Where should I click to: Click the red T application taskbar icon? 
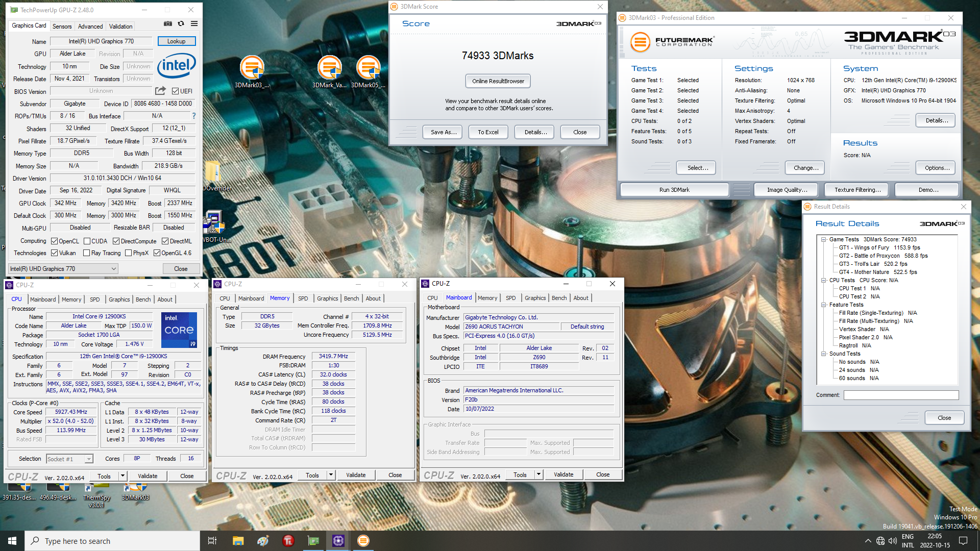(288, 541)
